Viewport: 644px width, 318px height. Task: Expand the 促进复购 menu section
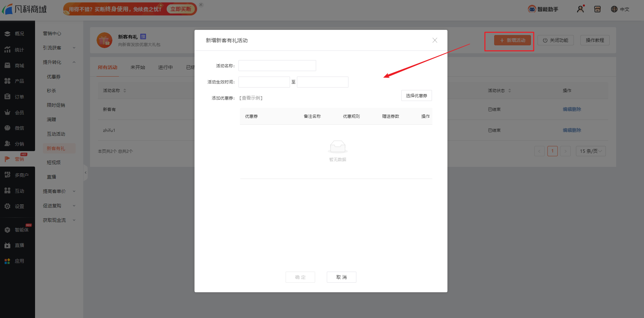(x=58, y=206)
